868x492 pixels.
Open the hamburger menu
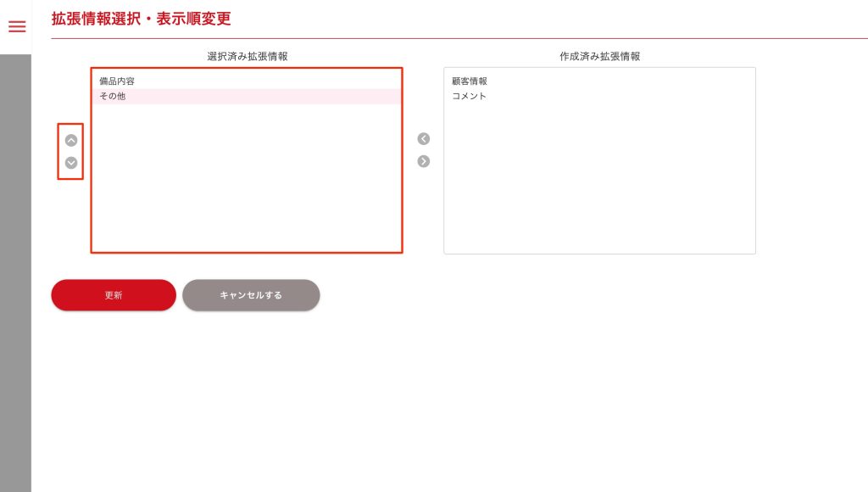click(x=17, y=27)
